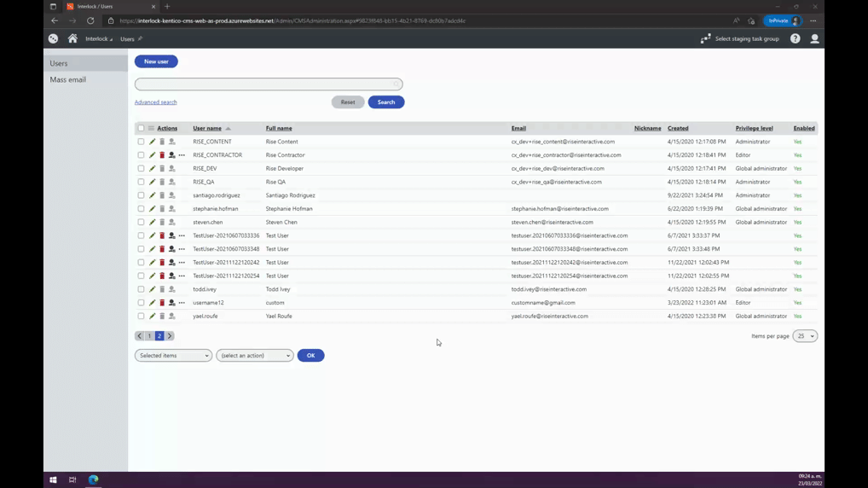Delete RISE_CONTRACTOR user with trash icon

click(x=162, y=155)
